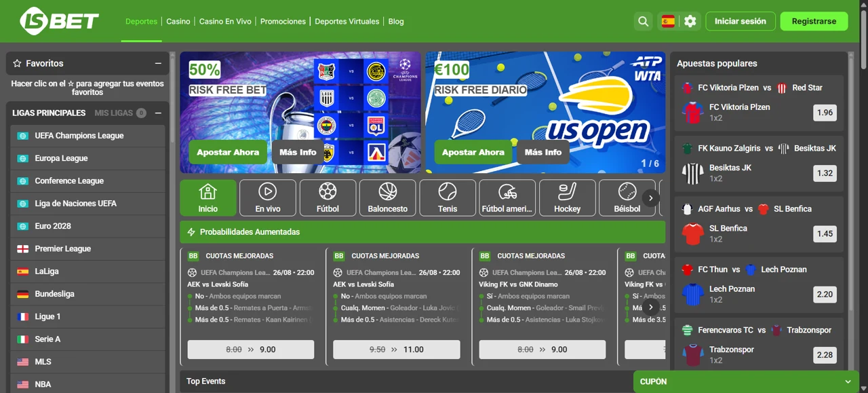Go to Casino En Vivo
Viewport: 868px width, 393px height.
225,21
